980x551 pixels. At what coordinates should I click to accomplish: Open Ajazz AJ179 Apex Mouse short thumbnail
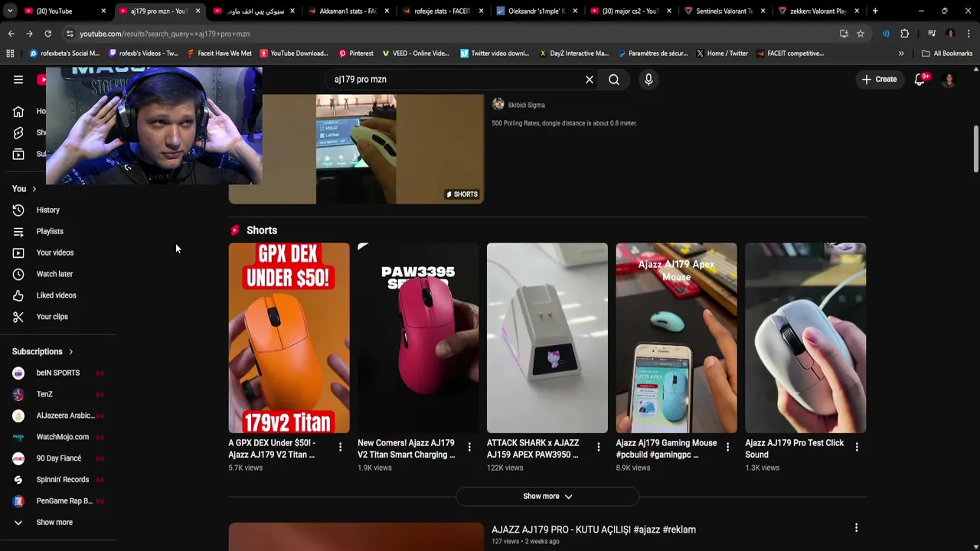(x=676, y=338)
